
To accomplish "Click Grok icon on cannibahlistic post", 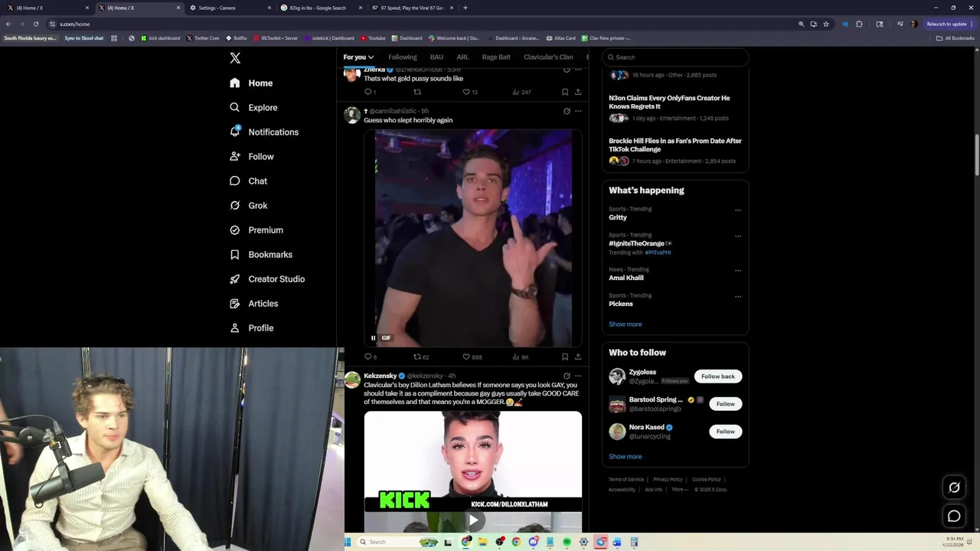I will coord(567,111).
